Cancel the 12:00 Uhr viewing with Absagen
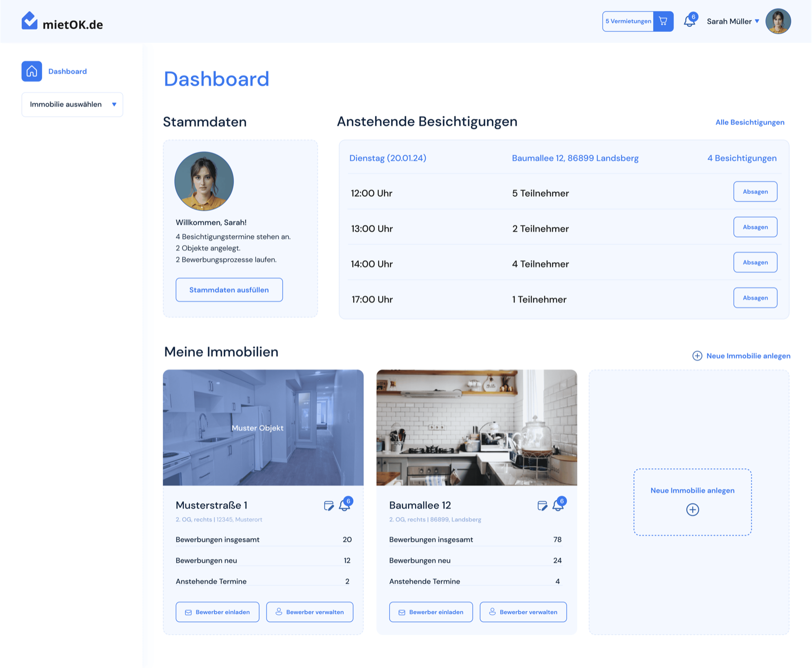 coord(755,192)
